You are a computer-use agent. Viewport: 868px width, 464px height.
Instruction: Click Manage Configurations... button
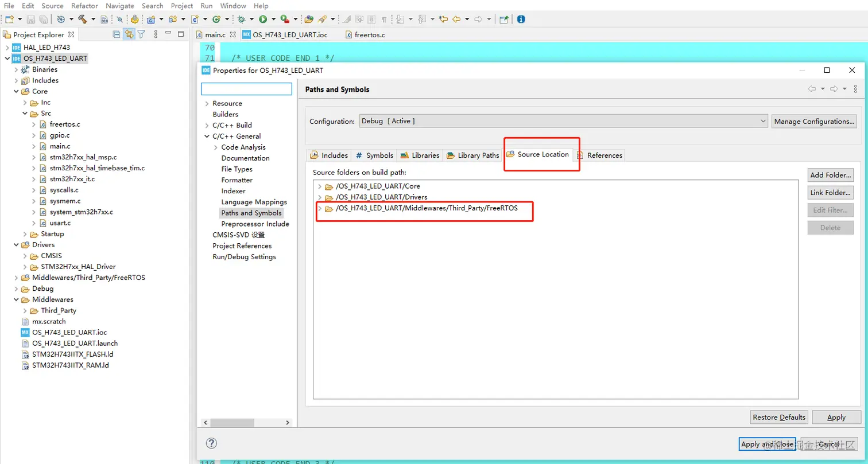[x=815, y=121]
